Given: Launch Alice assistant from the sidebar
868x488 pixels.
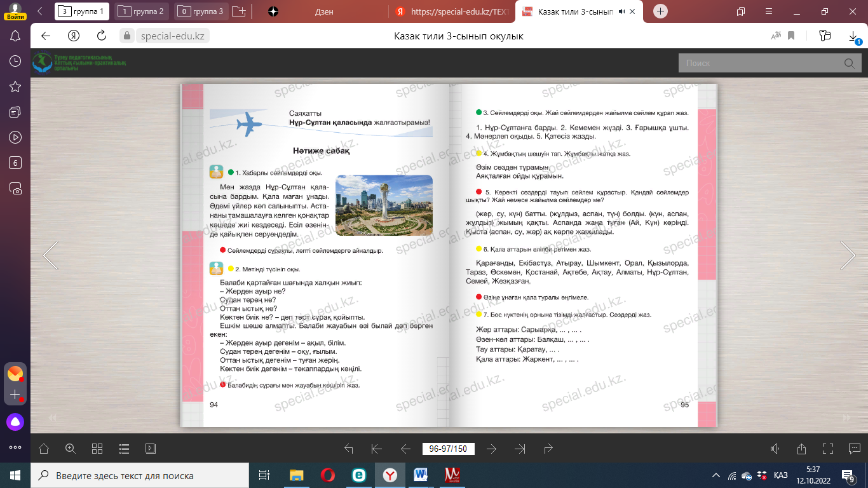Looking at the screenshot, I should (x=15, y=421).
